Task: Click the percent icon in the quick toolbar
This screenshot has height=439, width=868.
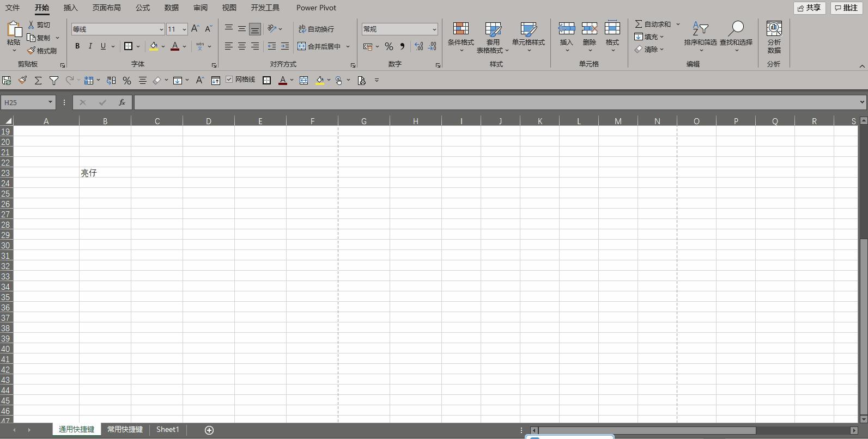Action: tap(127, 81)
